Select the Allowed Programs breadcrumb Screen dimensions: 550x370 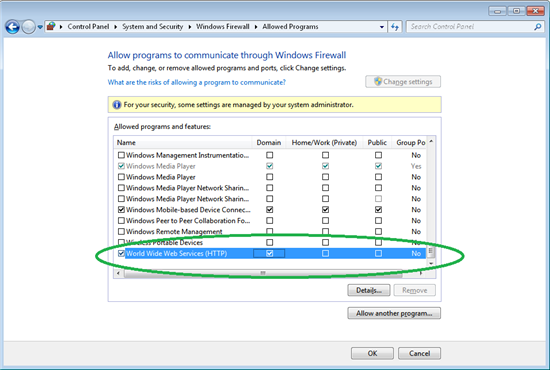290,27
